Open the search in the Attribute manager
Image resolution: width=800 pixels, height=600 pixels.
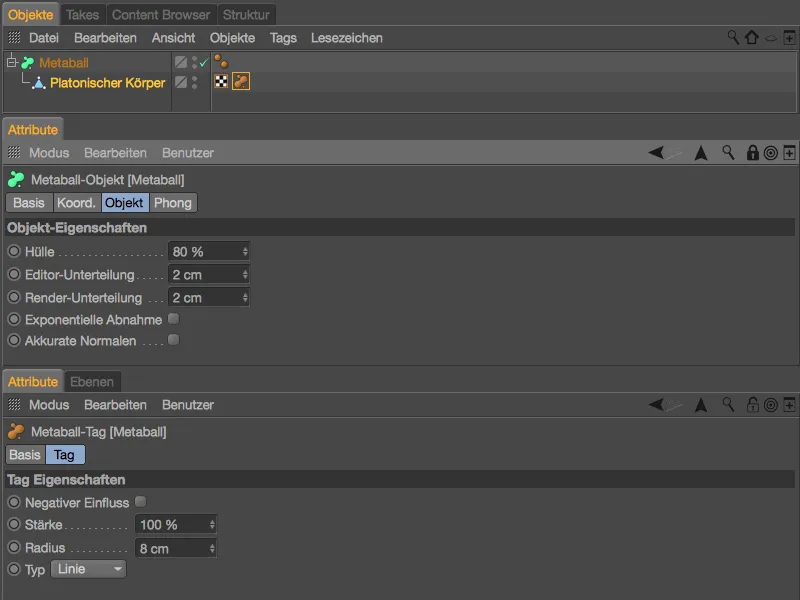[x=727, y=153]
